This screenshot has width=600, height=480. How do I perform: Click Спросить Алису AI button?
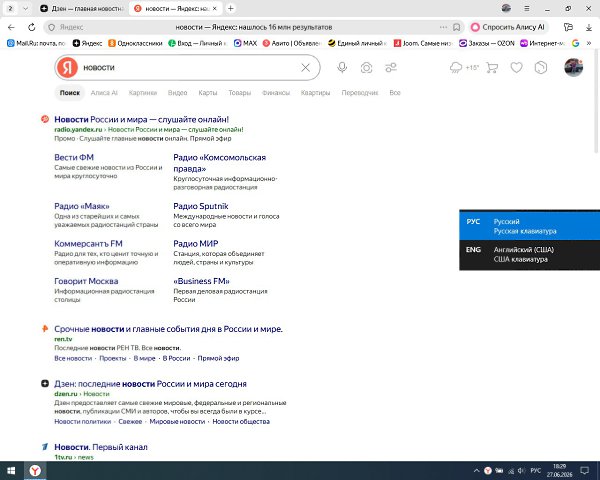508,27
